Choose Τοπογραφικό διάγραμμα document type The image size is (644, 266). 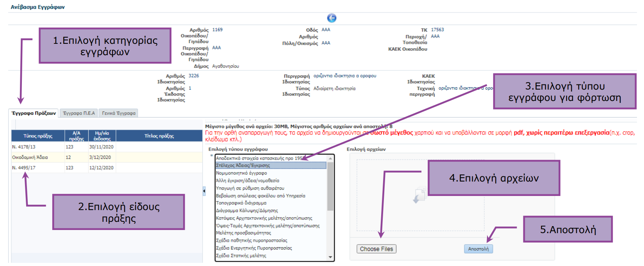(241, 203)
